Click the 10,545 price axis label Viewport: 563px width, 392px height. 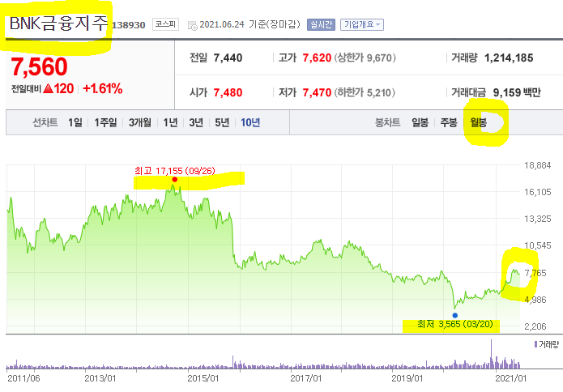point(538,245)
